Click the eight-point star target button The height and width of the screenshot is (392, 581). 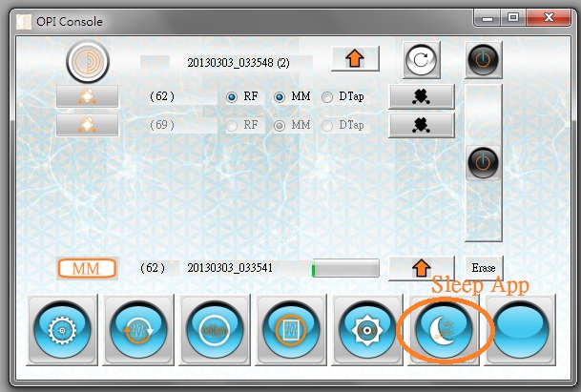coord(367,330)
